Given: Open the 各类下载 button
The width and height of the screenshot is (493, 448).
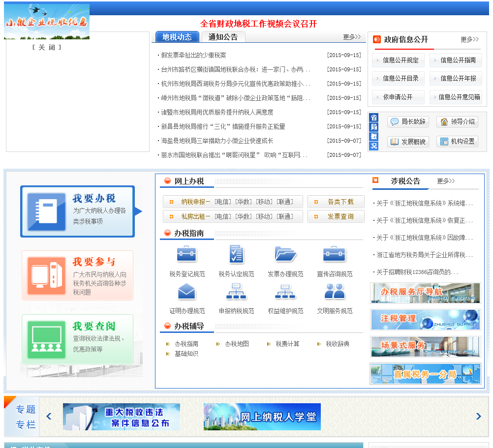Looking at the screenshot, I should 336,202.
